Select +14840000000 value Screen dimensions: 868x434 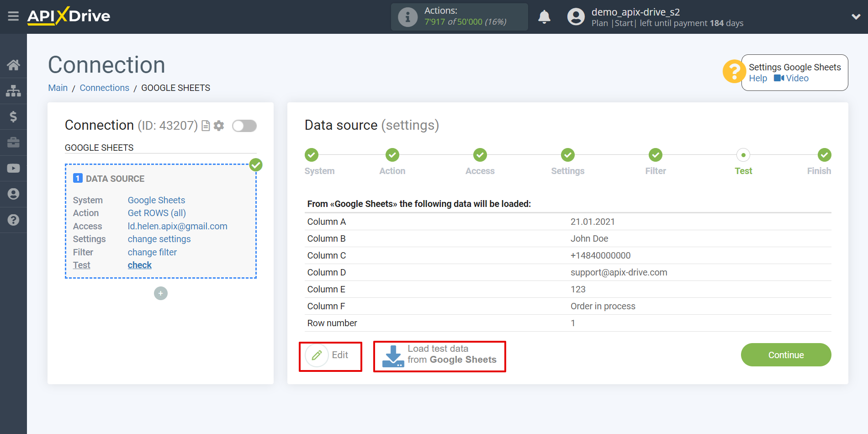click(x=600, y=255)
